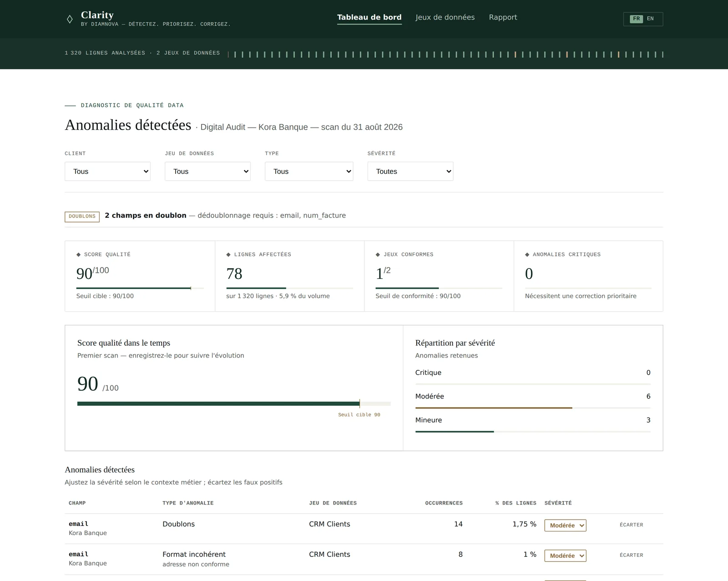
Task: Click the Clarity brand name link
Action: coord(97,15)
